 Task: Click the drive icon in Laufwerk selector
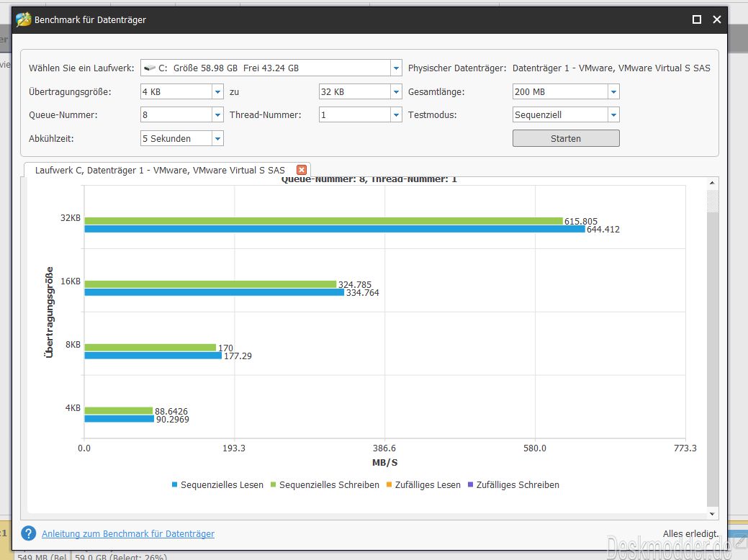(150, 68)
